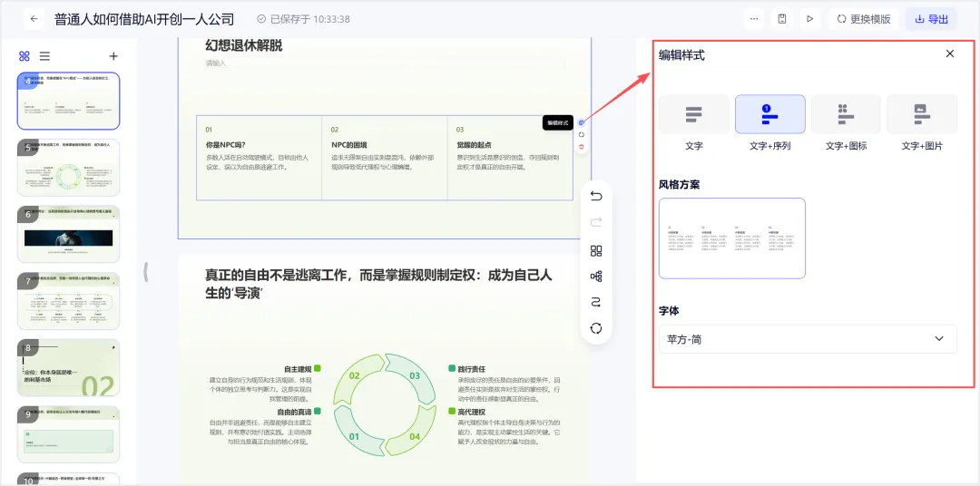Image resolution: width=980 pixels, height=486 pixels.
Task: Select slide 4 thumbnail
Action: [x=69, y=101]
